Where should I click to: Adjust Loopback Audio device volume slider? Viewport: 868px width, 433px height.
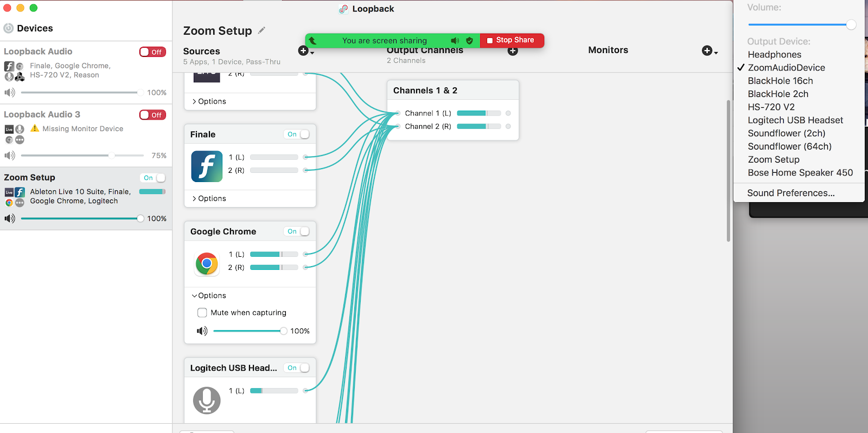click(x=82, y=93)
